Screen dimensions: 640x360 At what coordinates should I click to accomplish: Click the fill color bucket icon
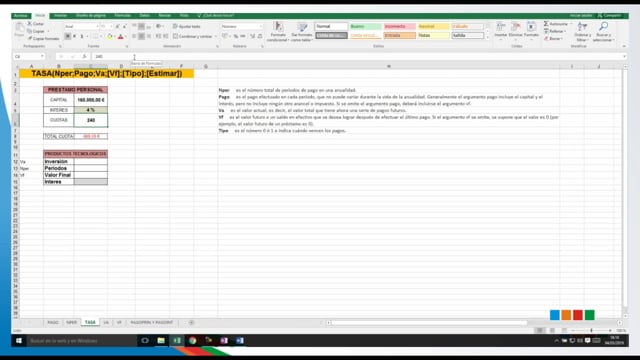tap(109, 36)
